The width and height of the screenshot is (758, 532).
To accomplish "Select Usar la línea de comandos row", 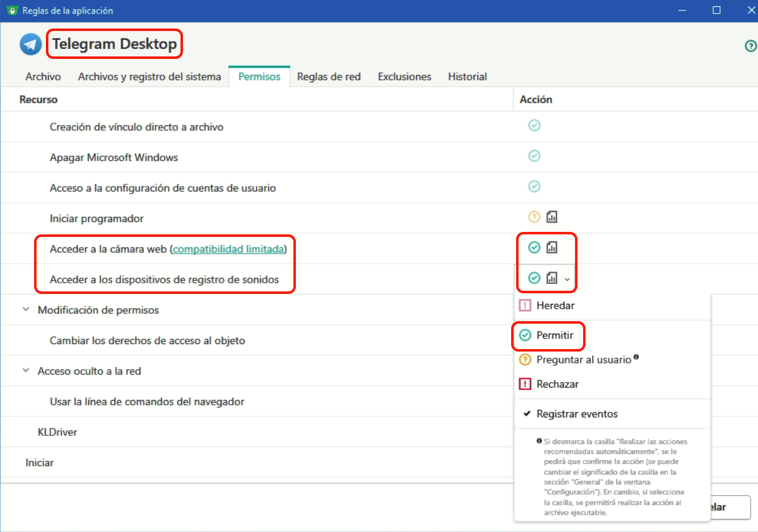I will pyautogui.click(x=257, y=401).
